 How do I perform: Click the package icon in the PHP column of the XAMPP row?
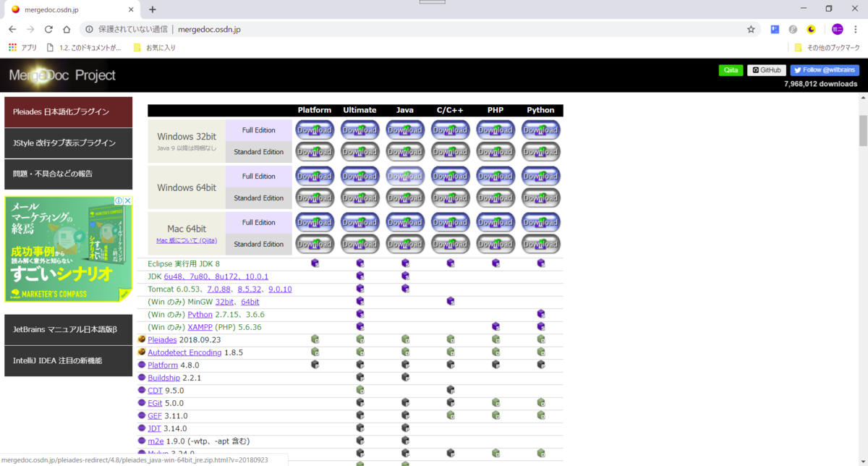495,326
